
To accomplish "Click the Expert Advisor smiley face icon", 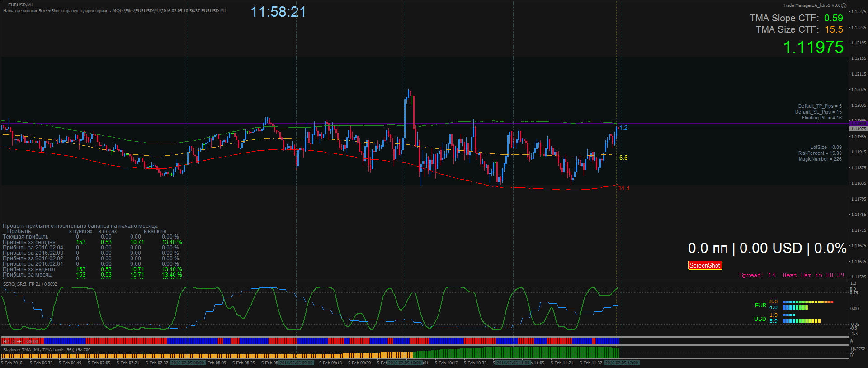I will pos(844,5).
